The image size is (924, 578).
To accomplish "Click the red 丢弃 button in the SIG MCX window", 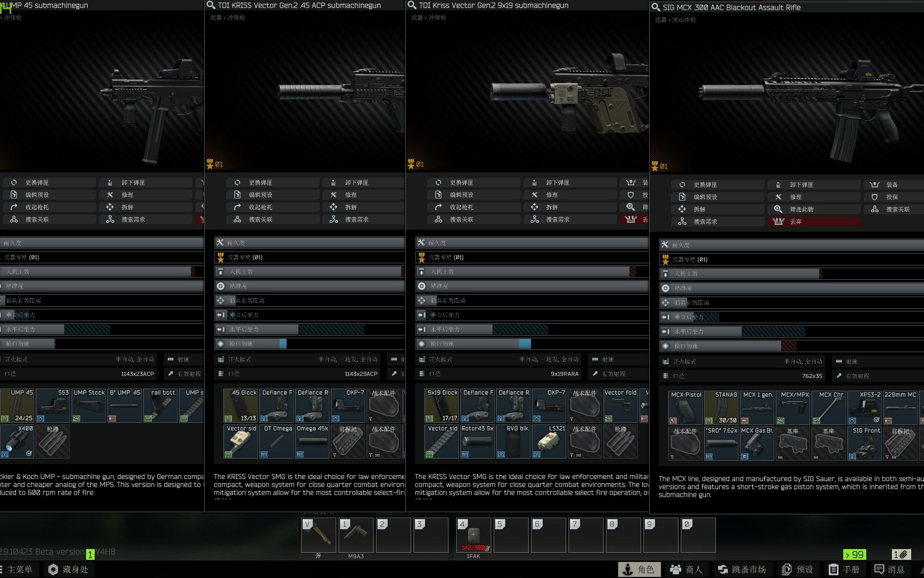I will click(814, 222).
